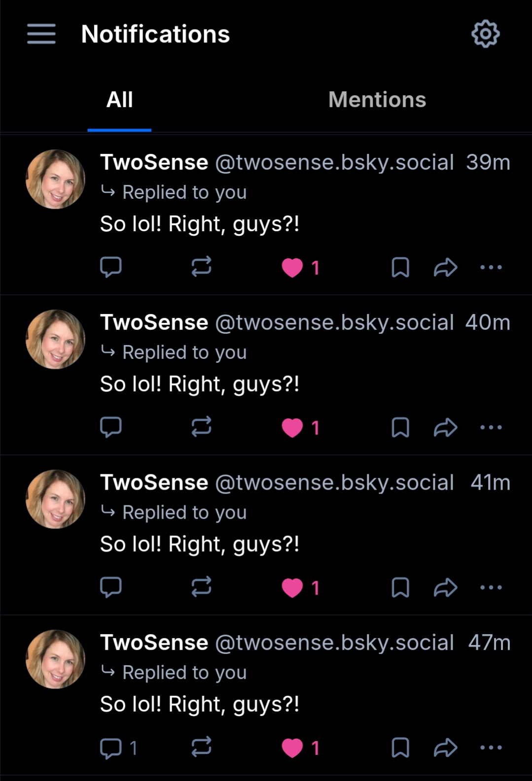The height and width of the screenshot is (781, 532).
Task: Unlike the 39m TwoSense reply
Action: point(292,268)
